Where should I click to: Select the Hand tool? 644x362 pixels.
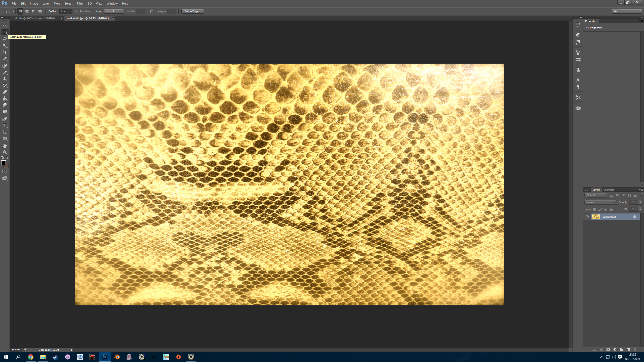(x=5, y=146)
